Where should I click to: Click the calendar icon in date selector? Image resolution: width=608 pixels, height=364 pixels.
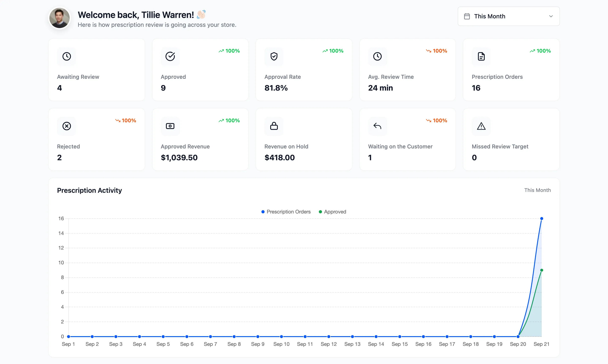(x=467, y=16)
